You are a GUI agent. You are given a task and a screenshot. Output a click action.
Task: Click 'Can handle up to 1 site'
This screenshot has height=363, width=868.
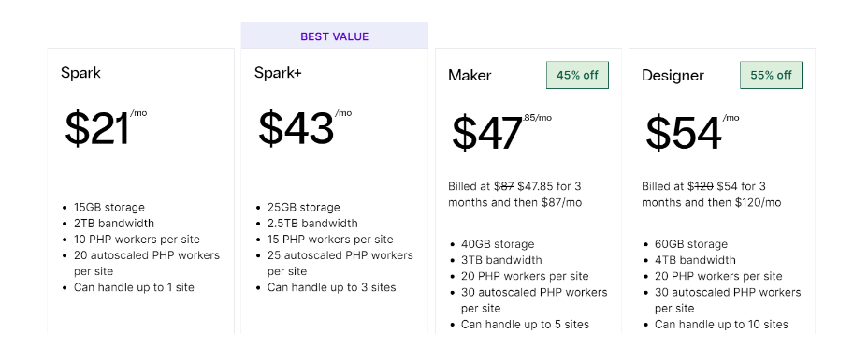click(134, 288)
